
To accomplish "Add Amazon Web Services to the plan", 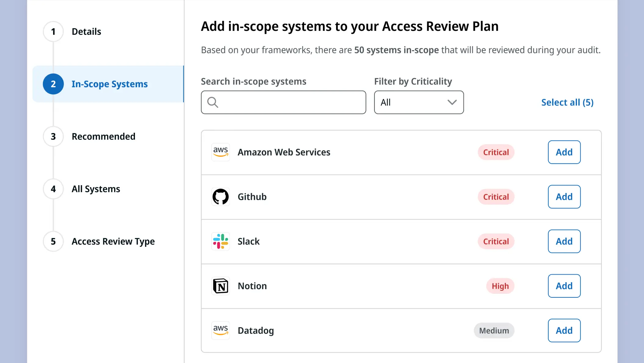I will 564,152.
